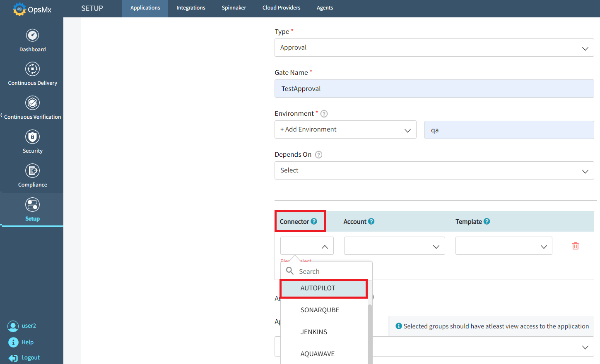Image resolution: width=600 pixels, height=364 pixels.
Task: Click the Help link in sidebar
Action: [x=27, y=342]
